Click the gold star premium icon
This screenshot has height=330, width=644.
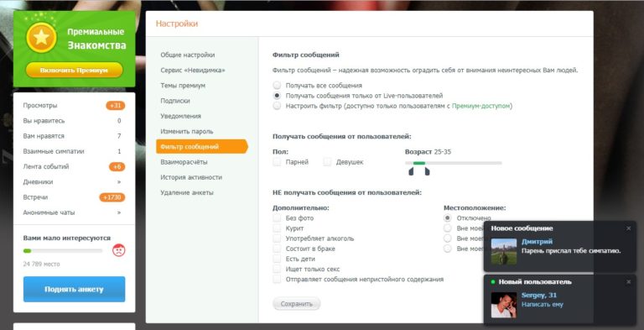click(x=41, y=38)
